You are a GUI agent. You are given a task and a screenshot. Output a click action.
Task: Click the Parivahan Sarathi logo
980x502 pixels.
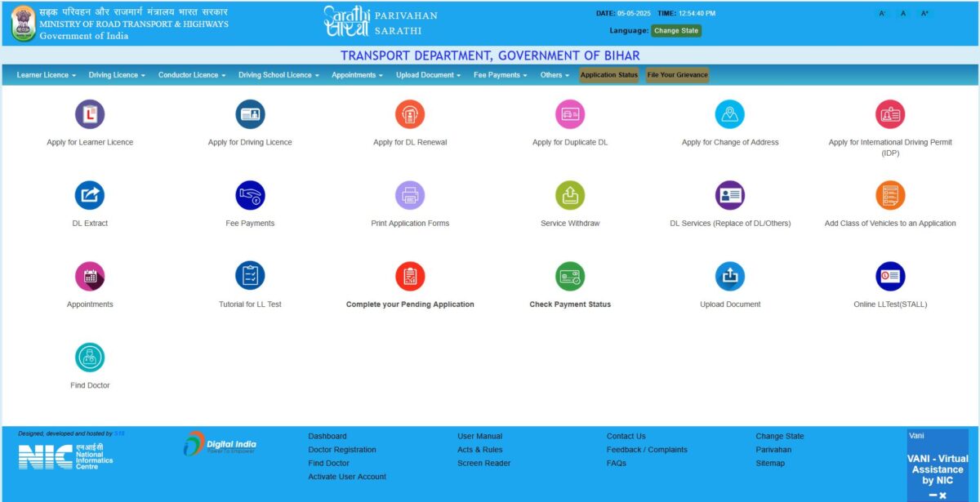pyautogui.click(x=381, y=21)
